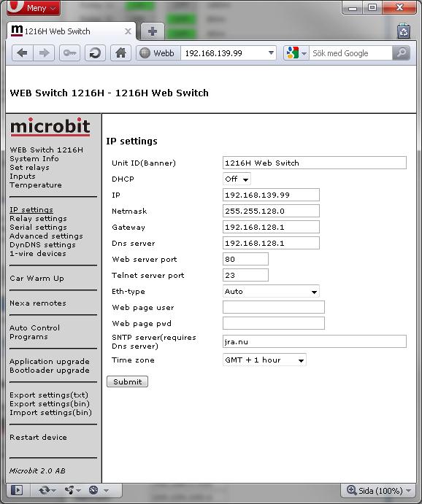Go to the home page icon
Image resolution: width=422 pixels, height=504 pixels.
(120, 53)
